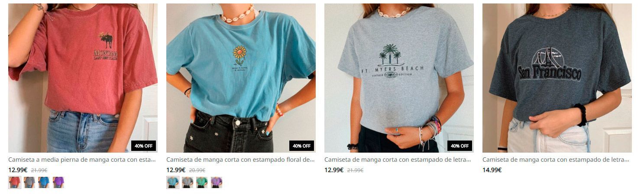Viewport: 644px width, 195px height.
Task: Pick blue swatch under Montana t-shirt
Action: (44, 182)
